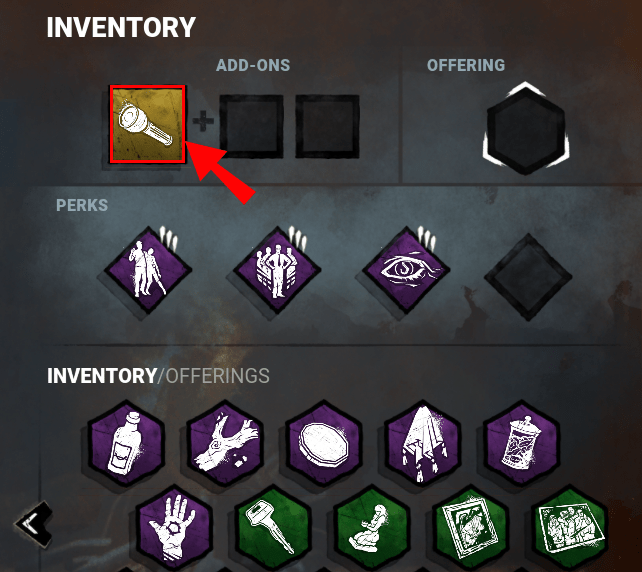642x572 pixels.
Task: Go to previous page with left arrow
Action: click(34, 524)
